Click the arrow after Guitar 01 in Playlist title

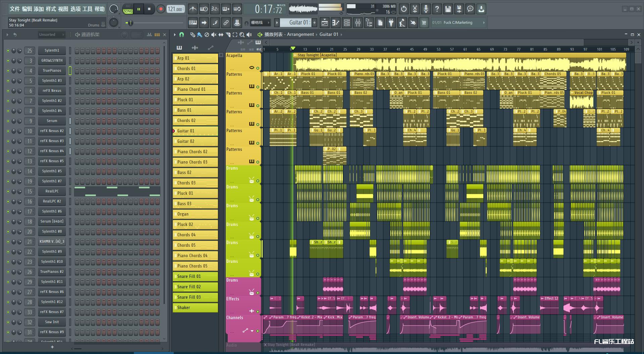341,34
